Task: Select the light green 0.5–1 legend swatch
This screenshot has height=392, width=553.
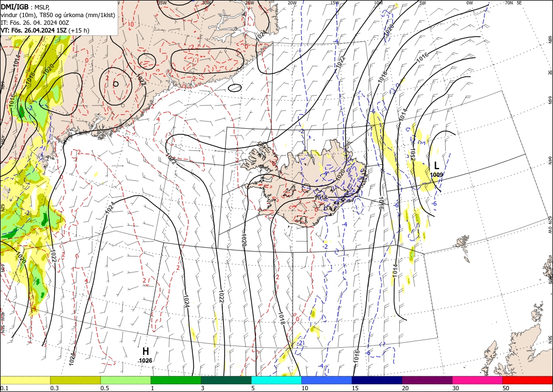Action: pos(126,380)
